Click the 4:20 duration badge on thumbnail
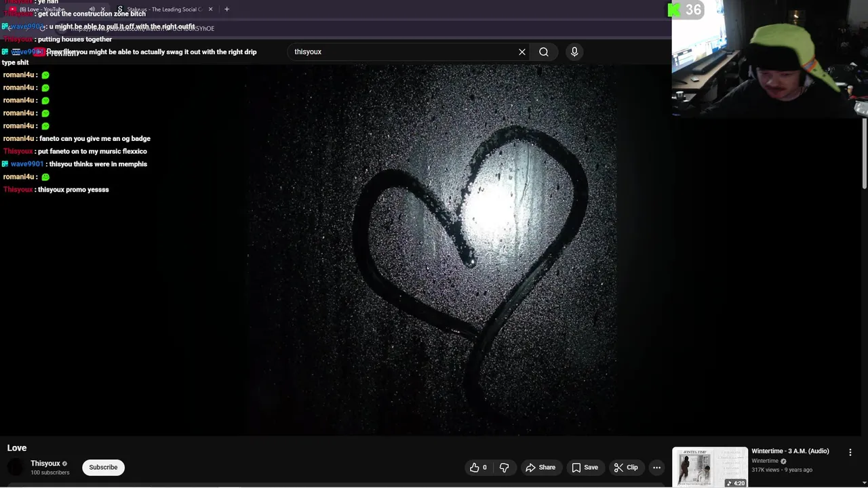 click(736, 483)
